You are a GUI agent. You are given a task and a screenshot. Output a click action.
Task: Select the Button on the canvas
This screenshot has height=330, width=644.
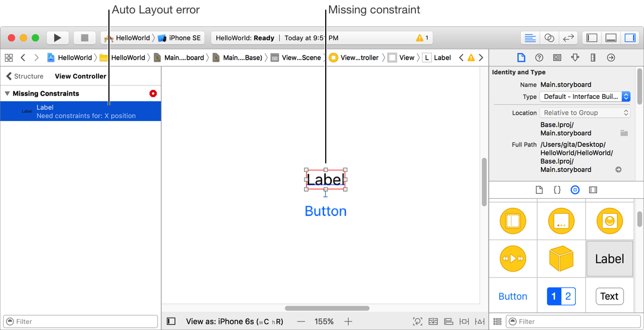coord(325,211)
